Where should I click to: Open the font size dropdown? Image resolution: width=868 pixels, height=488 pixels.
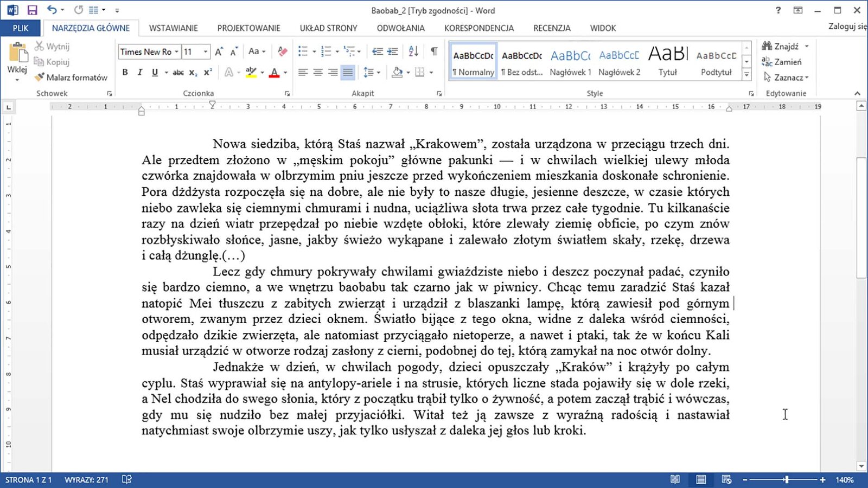(206, 52)
